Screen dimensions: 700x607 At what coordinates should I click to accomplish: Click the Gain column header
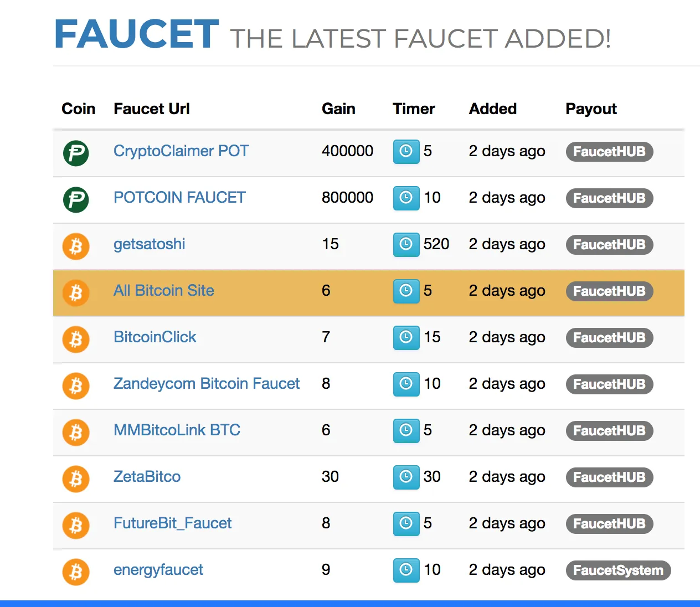338,109
